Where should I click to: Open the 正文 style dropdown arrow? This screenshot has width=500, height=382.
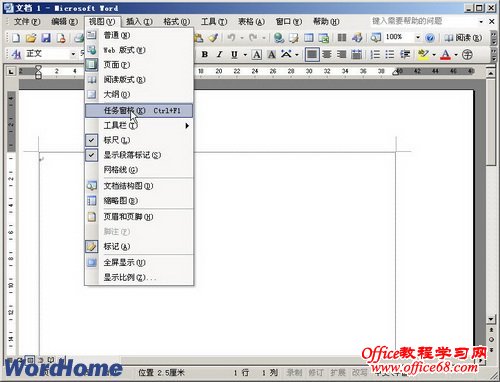[x=73, y=54]
